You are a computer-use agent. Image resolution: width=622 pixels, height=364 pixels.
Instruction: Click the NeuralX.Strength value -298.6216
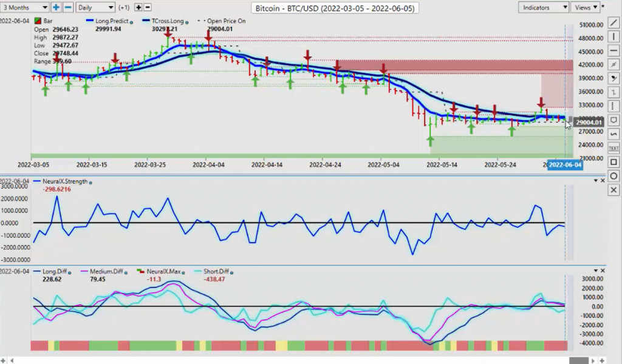click(56, 189)
